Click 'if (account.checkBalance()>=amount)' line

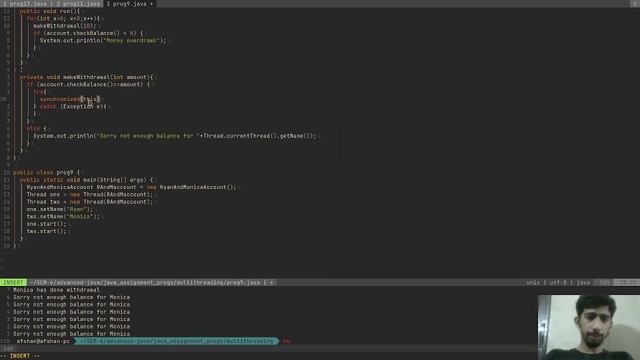point(88,84)
